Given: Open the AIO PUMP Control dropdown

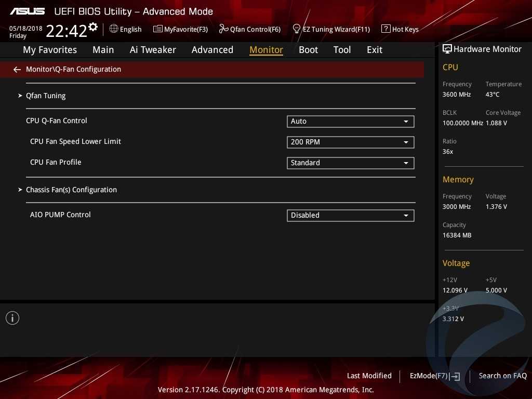Looking at the screenshot, I should 350,216.
